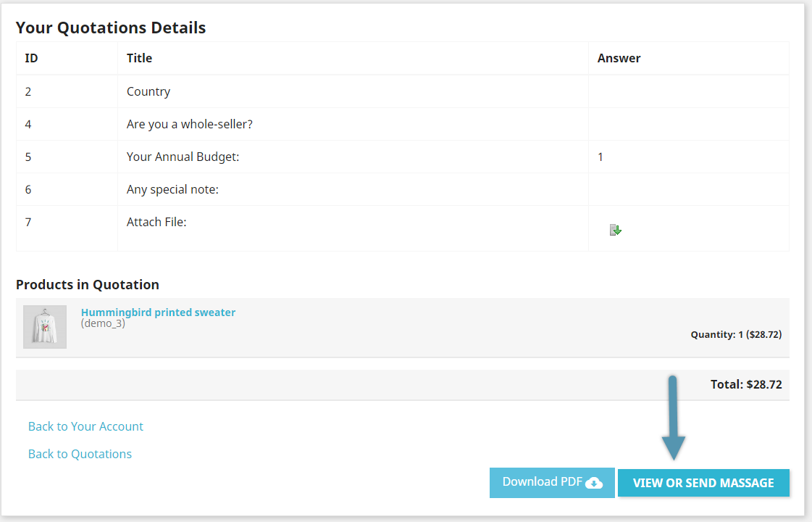Click Back to Quotations
This screenshot has height=522, width=812.
point(80,453)
